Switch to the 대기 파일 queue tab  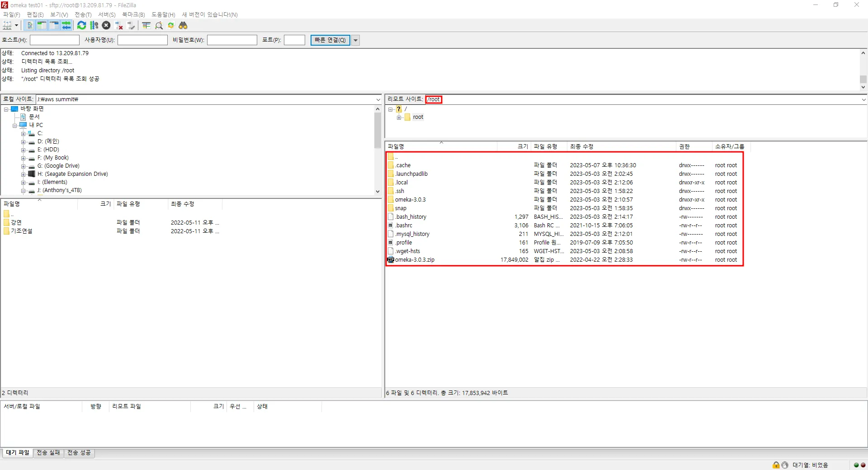coord(17,453)
